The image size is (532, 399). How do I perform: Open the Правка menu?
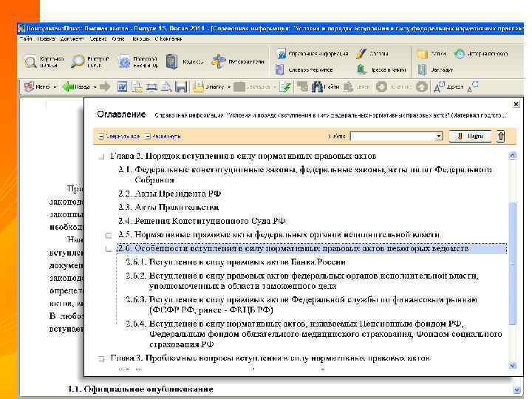click(x=46, y=38)
